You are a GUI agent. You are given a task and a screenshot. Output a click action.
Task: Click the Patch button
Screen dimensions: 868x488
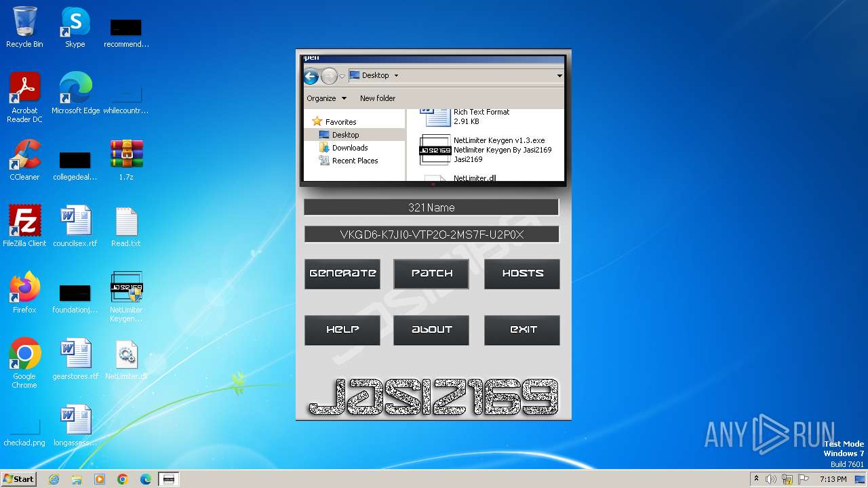[x=431, y=274]
